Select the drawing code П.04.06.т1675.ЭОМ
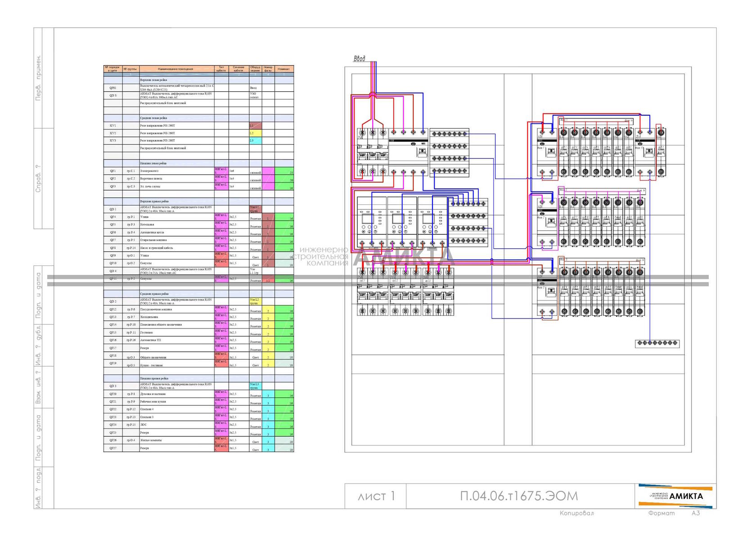 point(519,496)
